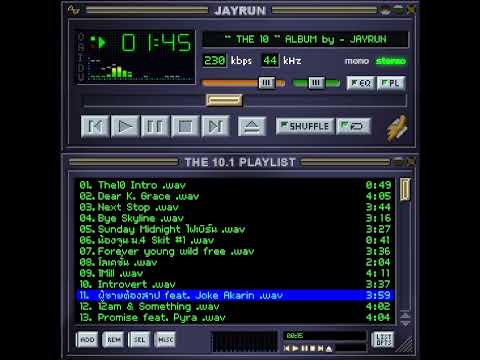Select track 13. Promise feat. Pyra .wav
480x360 pixels.
point(235,317)
